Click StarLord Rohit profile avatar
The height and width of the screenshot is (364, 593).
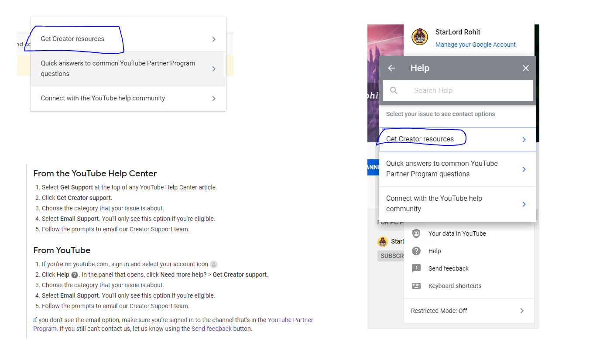click(x=420, y=37)
